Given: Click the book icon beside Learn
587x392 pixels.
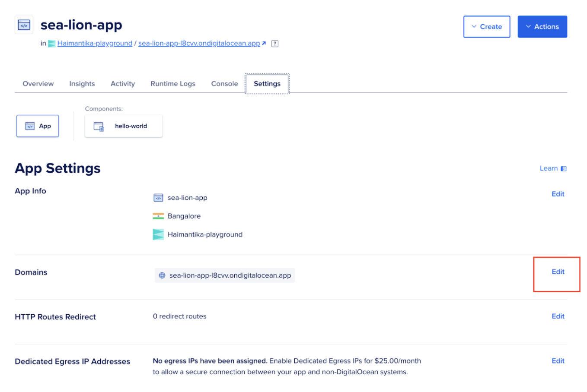Looking at the screenshot, I should [x=564, y=169].
